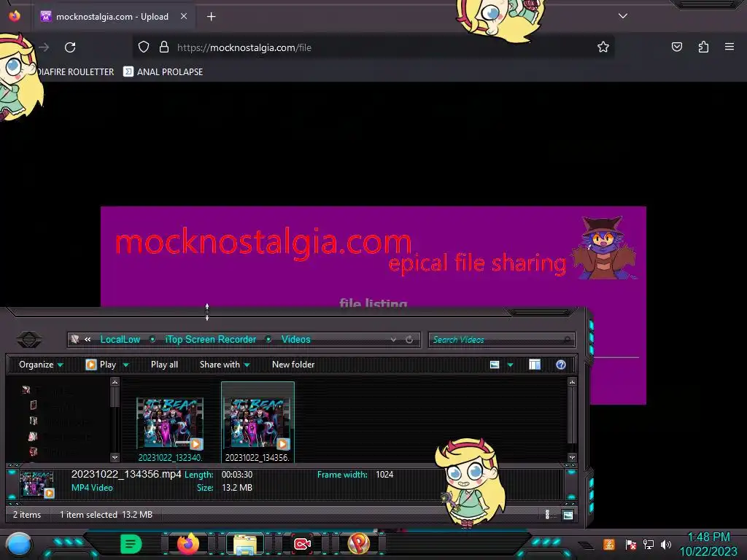
Task: Open the Firefox hamburger application menu
Action: click(729, 47)
